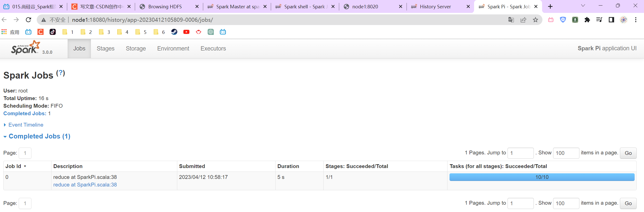644x212 pixels.
Task: Click the 'not secure' warning icon
Action: pyautogui.click(x=44, y=20)
